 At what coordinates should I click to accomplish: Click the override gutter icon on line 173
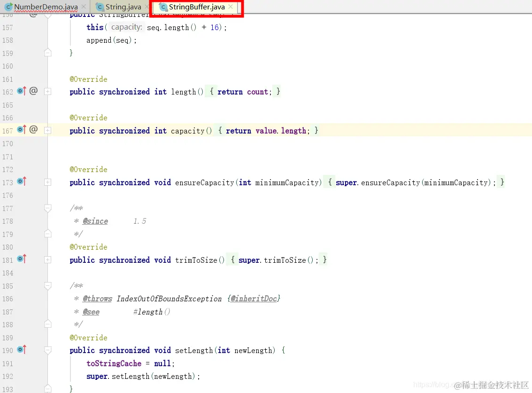[x=22, y=181]
